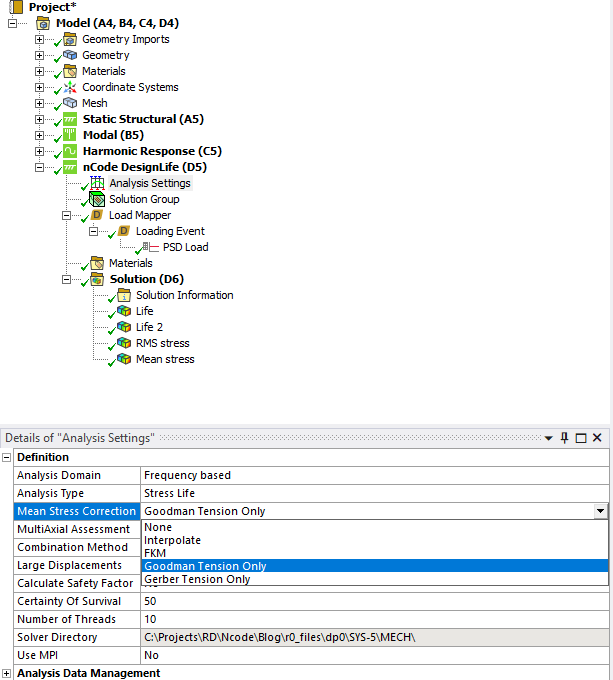Select the PSD Load icon
This screenshot has height=680, width=613.
click(x=151, y=247)
